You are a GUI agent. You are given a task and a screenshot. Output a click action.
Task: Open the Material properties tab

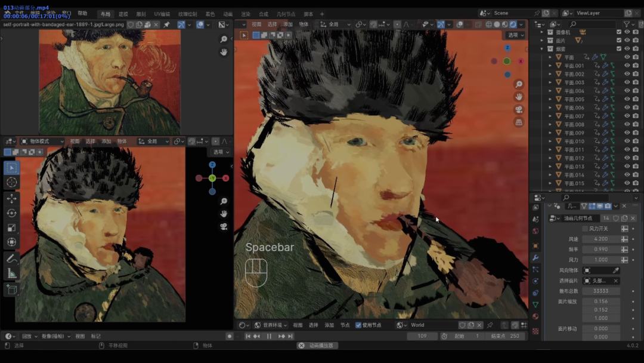pos(535,316)
